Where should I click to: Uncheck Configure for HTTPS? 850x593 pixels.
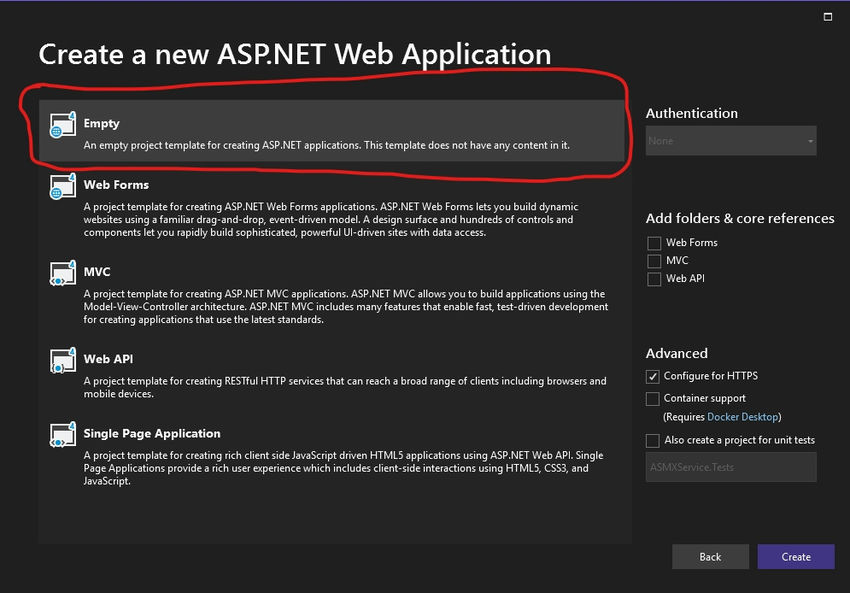click(x=653, y=376)
